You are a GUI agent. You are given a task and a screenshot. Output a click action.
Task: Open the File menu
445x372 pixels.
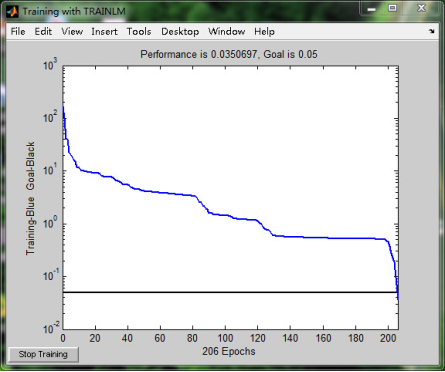(x=18, y=32)
